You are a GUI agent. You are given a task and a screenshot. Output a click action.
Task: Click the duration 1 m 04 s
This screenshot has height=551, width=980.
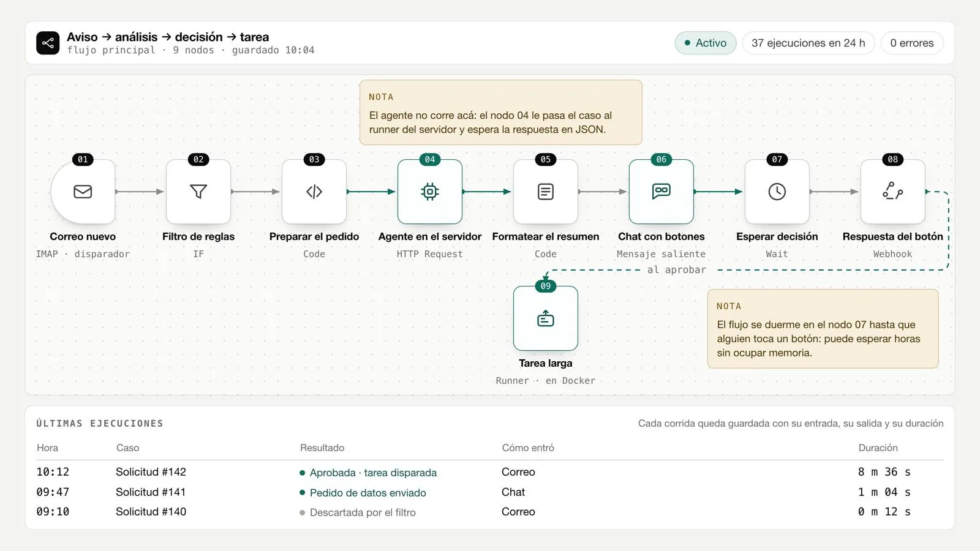point(884,492)
